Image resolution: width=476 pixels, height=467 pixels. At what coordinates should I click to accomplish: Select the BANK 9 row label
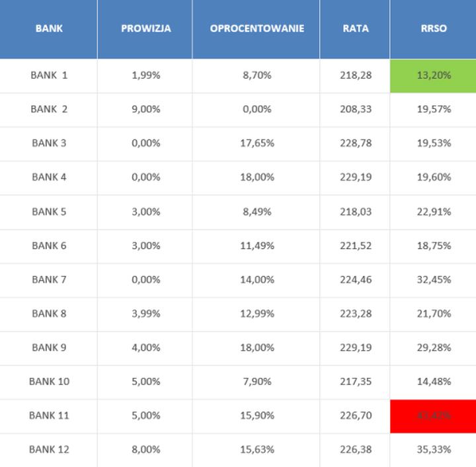click(x=49, y=347)
